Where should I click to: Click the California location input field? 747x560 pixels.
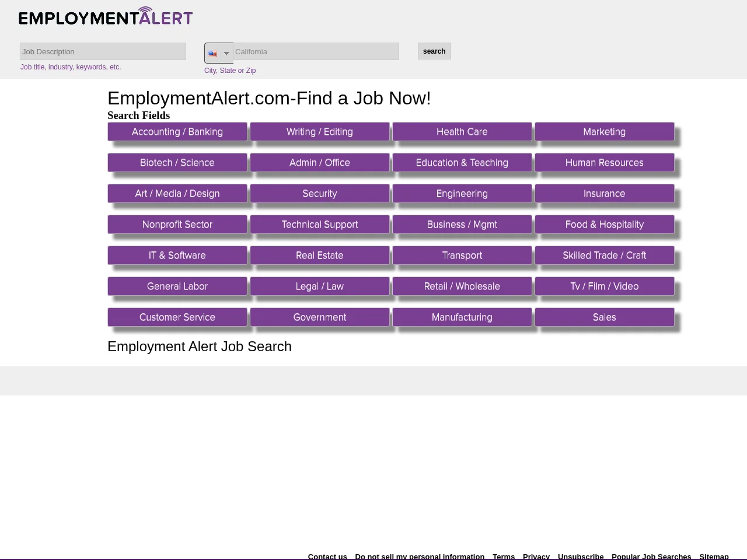tap(316, 51)
